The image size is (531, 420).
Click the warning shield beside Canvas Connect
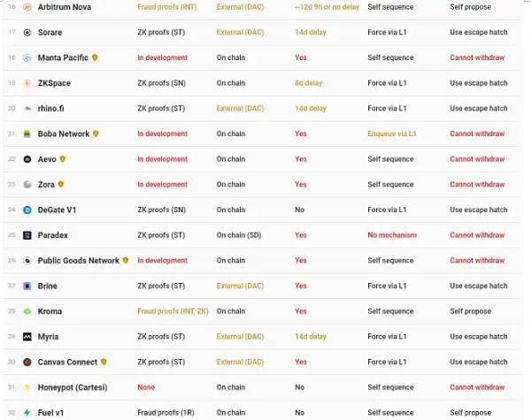click(104, 362)
